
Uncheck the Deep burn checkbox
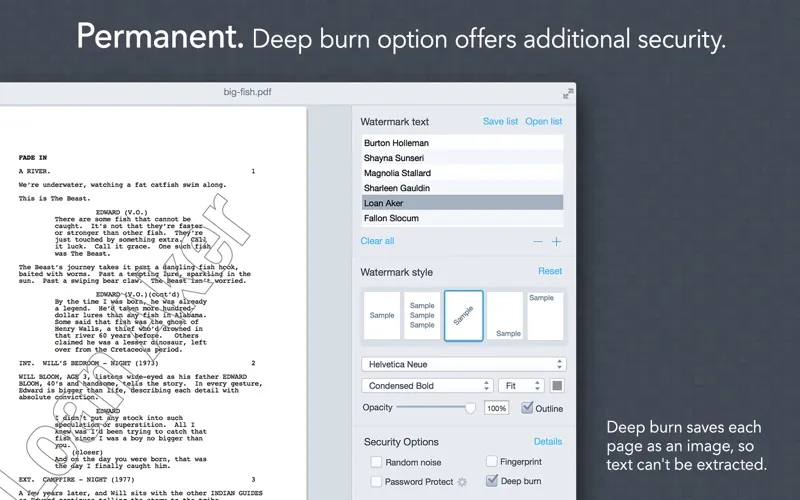[x=491, y=481]
